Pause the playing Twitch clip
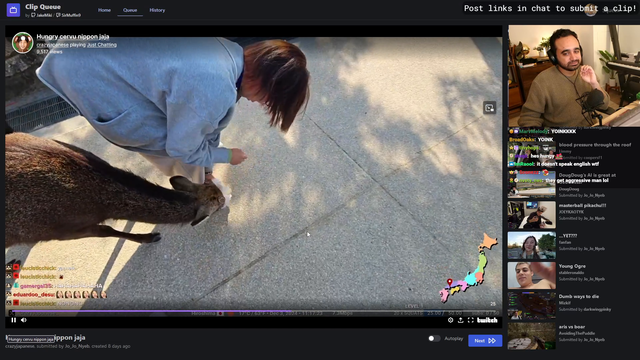Viewport: 640px width, 360px height. [x=13, y=320]
